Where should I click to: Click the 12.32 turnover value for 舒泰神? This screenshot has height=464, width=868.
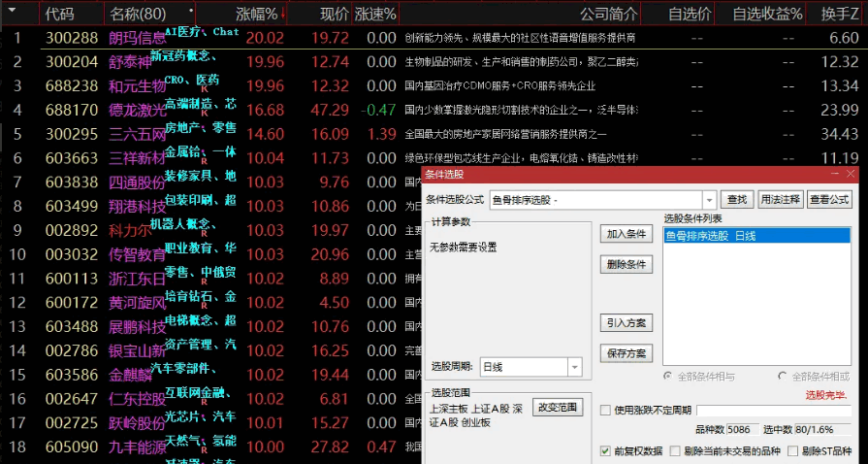click(840, 61)
